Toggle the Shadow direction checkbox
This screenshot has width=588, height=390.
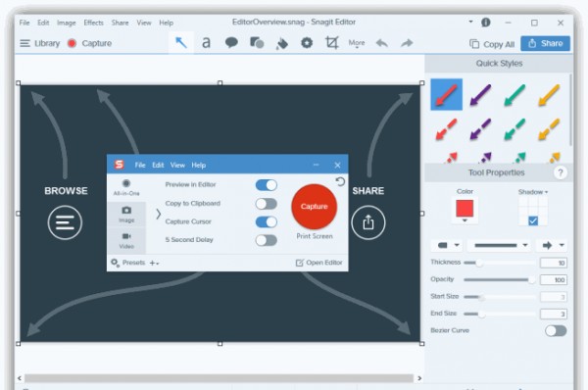tap(533, 220)
